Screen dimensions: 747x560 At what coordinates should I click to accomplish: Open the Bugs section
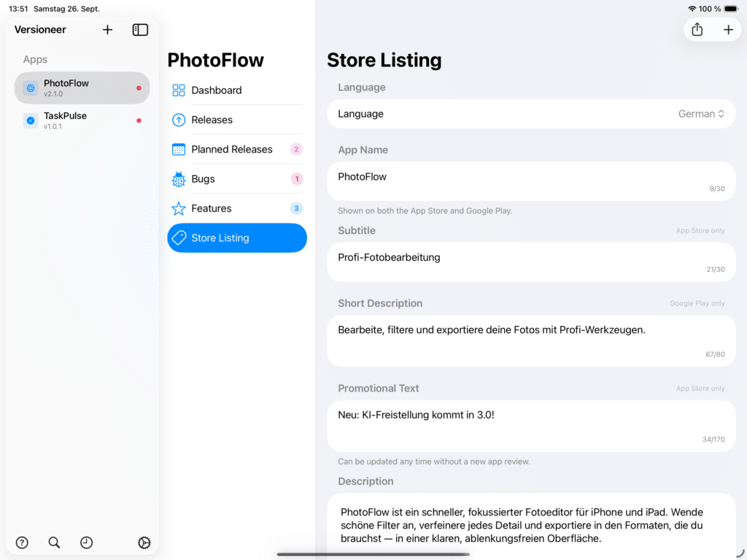tap(237, 179)
